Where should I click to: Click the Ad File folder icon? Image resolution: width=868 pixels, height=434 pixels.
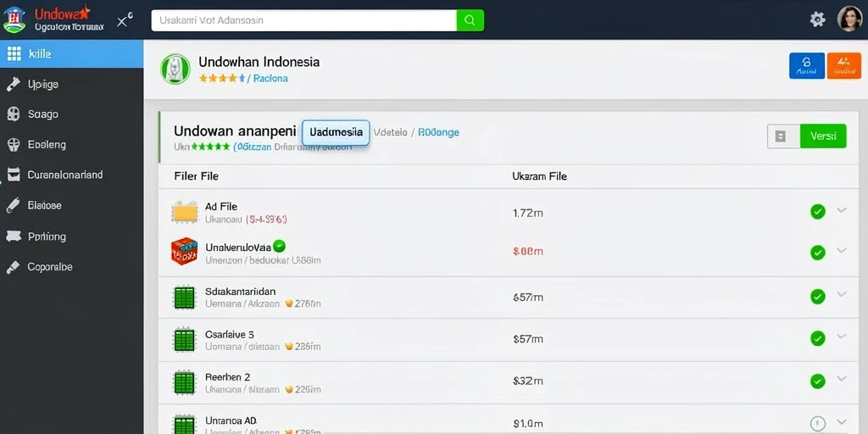click(x=184, y=212)
